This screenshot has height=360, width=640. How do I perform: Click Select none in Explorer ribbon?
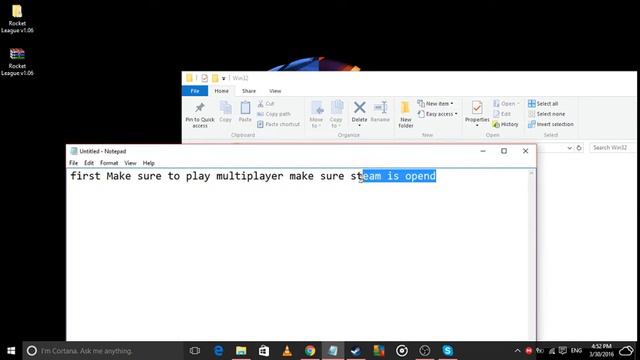[x=547, y=114]
